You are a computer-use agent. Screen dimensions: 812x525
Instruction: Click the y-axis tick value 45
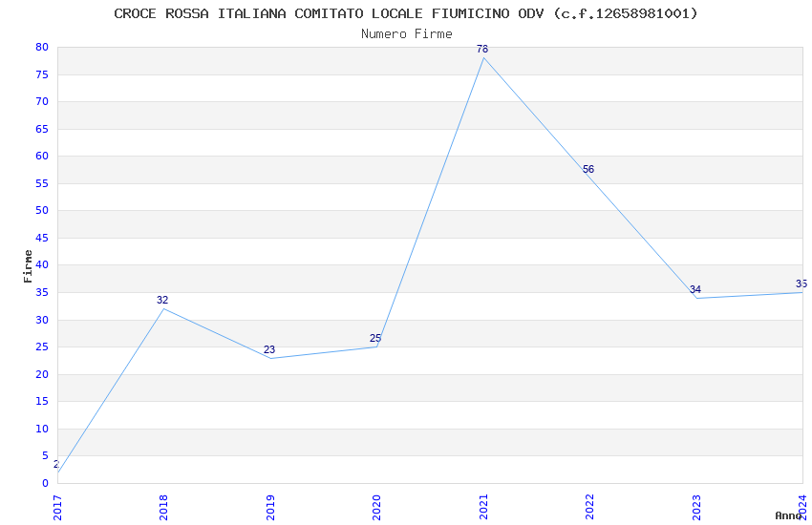coord(42,238)
